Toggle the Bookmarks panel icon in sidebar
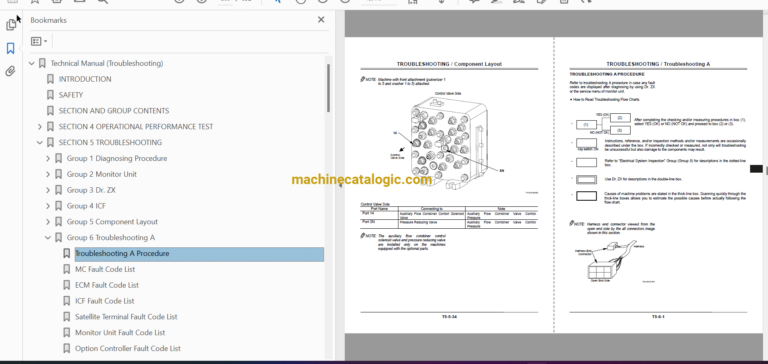This screenshot has height=364, width=768. click(11, 48)
